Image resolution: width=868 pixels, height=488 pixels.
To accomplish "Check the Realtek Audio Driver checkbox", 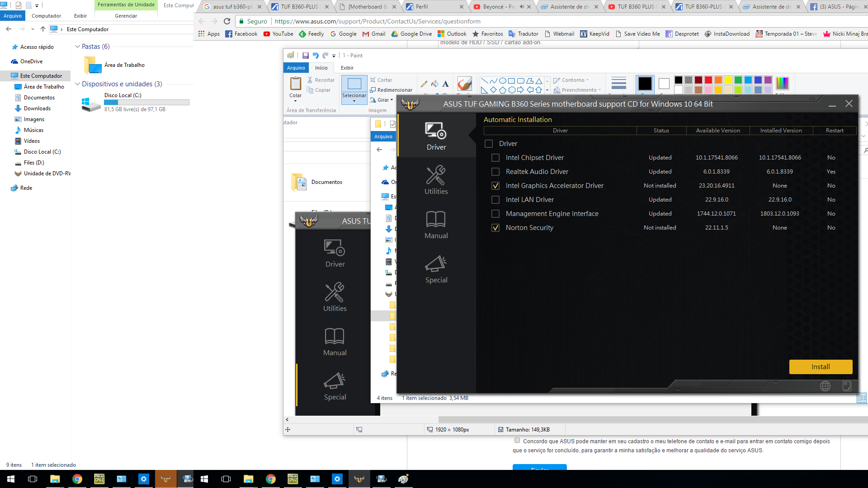I will coord(495,172).
